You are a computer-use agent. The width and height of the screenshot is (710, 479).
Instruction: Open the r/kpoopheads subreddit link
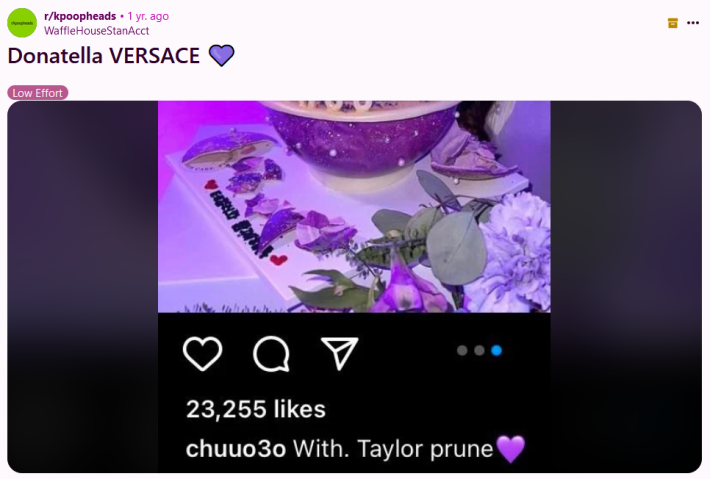(80, 16)
